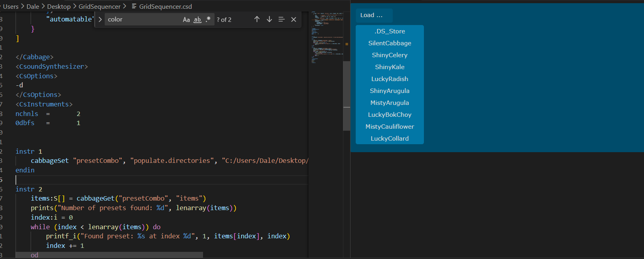
Task: Go to next match arrow
Action: pyautogui.click(x=269, y=19)
